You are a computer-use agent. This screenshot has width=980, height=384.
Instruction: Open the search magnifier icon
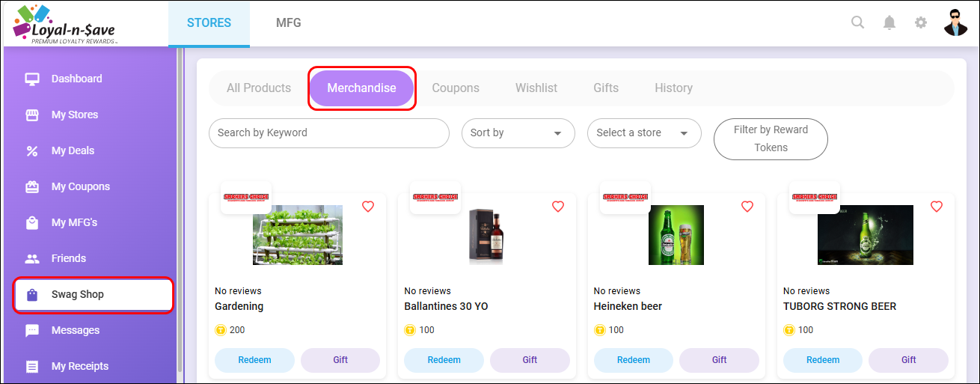pyautogui.click(x=858, y=22)
